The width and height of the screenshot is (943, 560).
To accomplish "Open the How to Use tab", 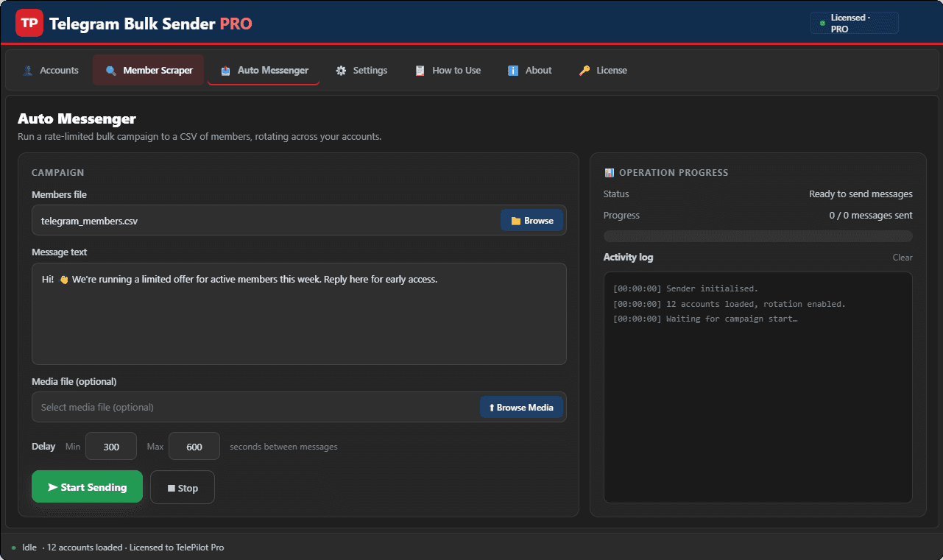I will [448, 71].
